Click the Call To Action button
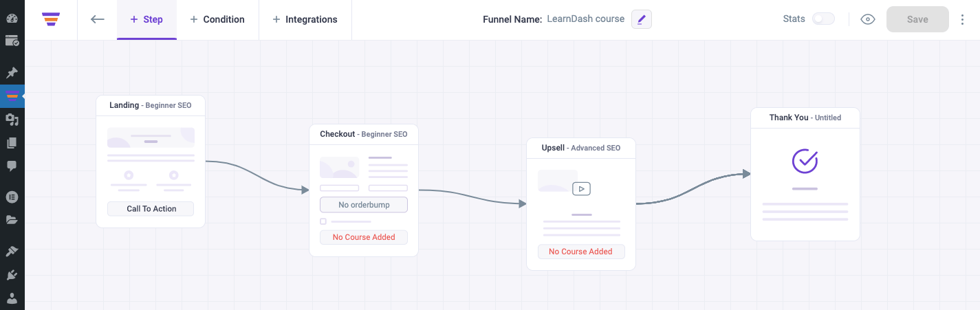980x310 pixels. [151, 208]
